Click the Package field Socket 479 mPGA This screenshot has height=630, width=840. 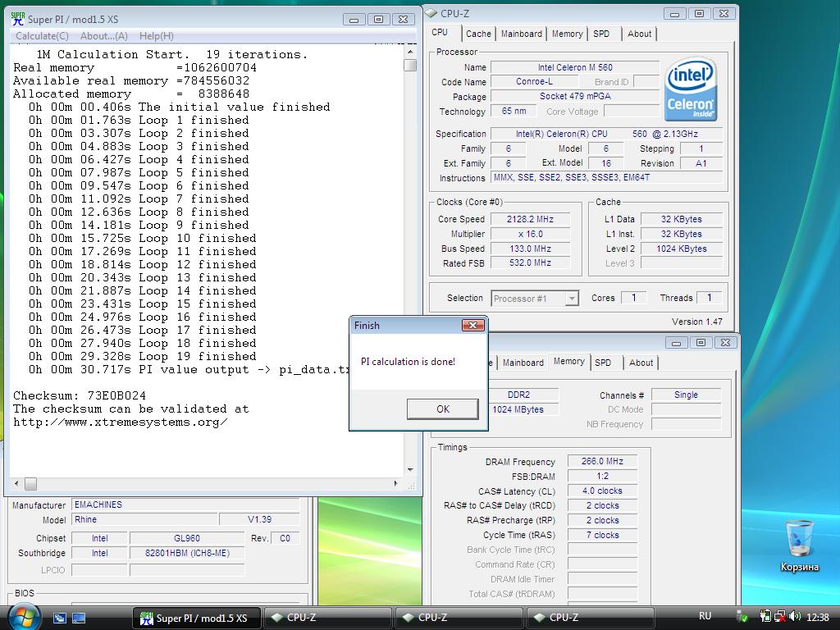pyautogui.click(x=575, y=97)
